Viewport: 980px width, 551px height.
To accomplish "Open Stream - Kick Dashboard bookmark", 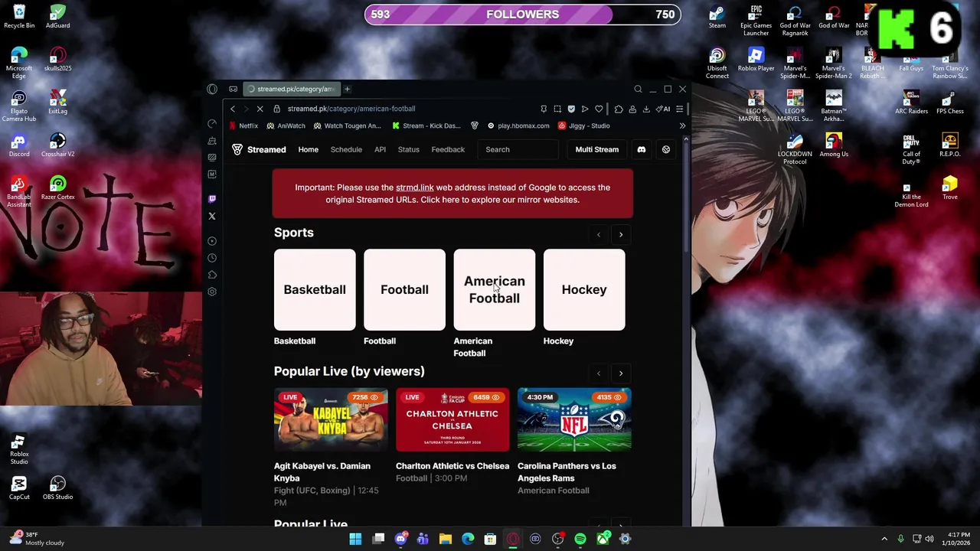I will click(x=426, y=126).
